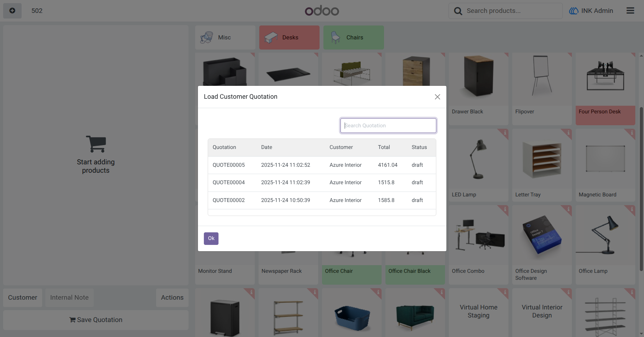Image resolution: width=644 pixels, height=337 pixels.
Task: Select the Chairs product category
Action: click(x=353, y=37)
